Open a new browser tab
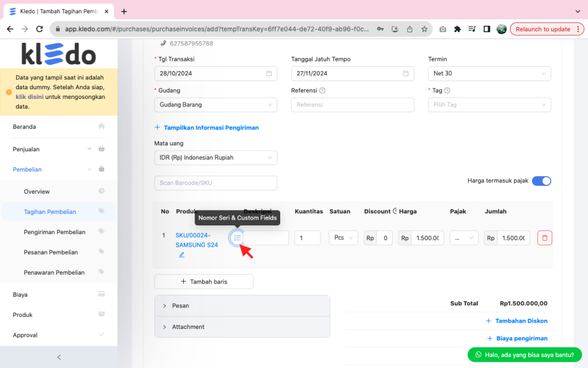This screenshot has width=588, height=368. (124, 11)
